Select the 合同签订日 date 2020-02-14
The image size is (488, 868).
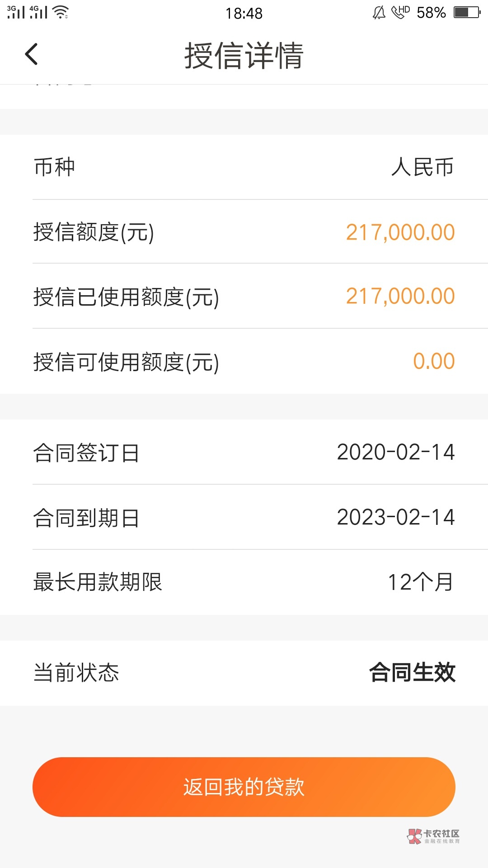[395, 453]
